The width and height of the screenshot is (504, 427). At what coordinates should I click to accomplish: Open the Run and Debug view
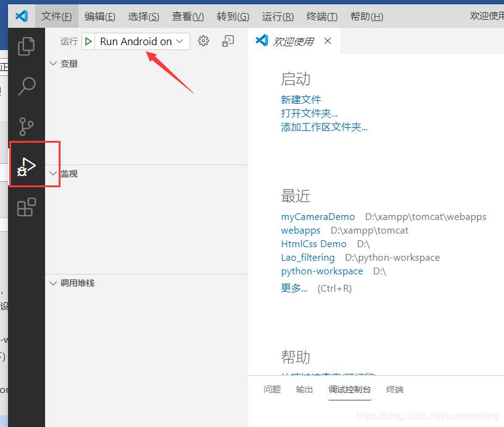pyautogui.click(x=27, y=167)
